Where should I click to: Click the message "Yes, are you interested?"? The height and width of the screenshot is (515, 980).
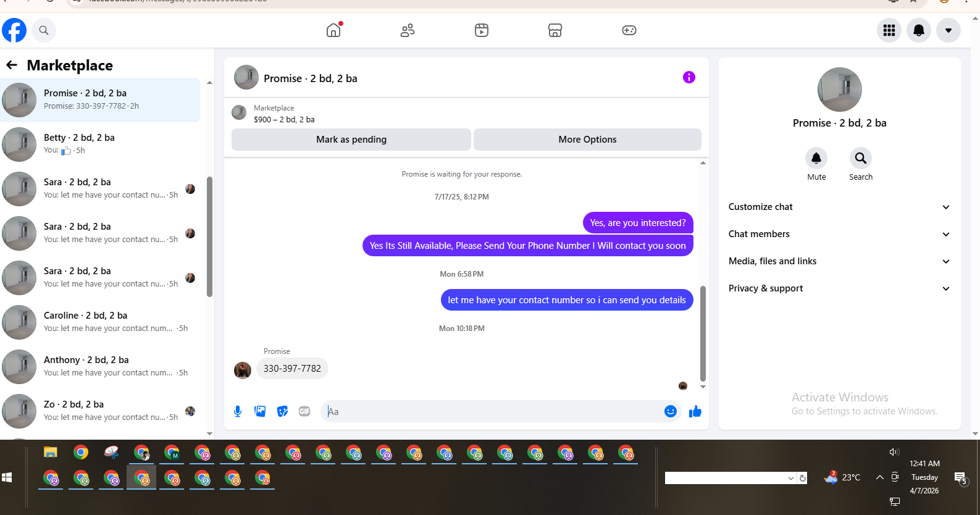pyautogui.click(x=638, y=223)
